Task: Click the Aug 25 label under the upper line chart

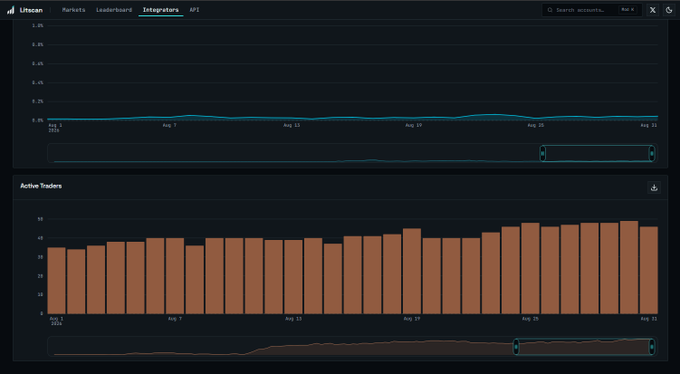Action: click(x=536, y=125)
